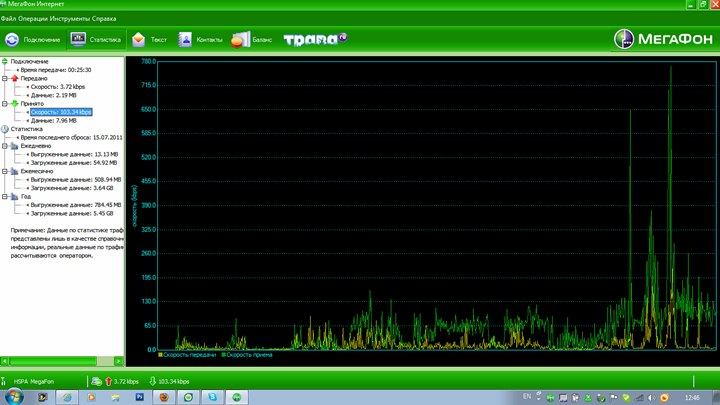Open Windows Explorer folder from taskbar
This screenshot has height=405, width=720.
(115, 398)
